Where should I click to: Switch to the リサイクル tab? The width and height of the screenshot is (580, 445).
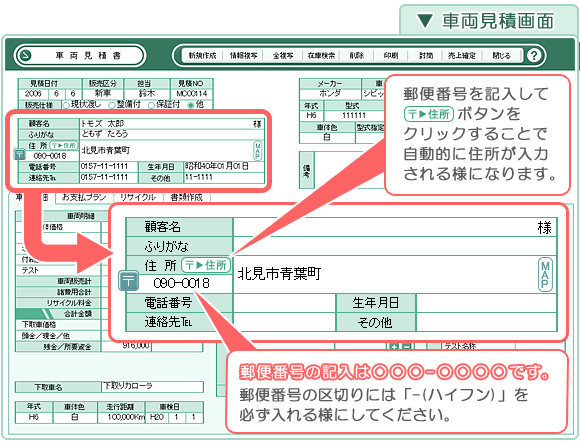pos(138,198)
